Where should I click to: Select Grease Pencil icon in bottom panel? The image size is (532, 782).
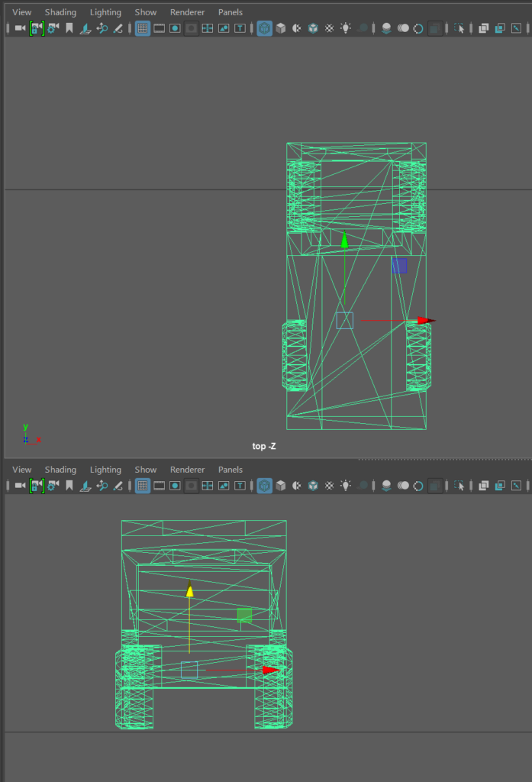118,486
